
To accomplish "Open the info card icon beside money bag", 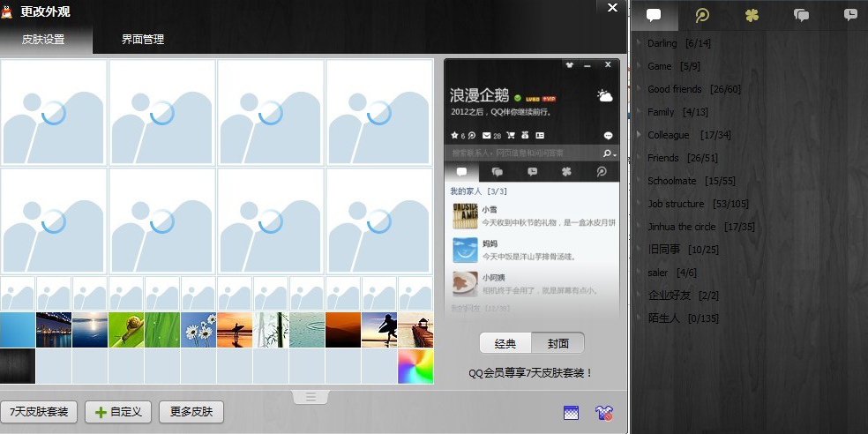I will [x=540, y=136].
